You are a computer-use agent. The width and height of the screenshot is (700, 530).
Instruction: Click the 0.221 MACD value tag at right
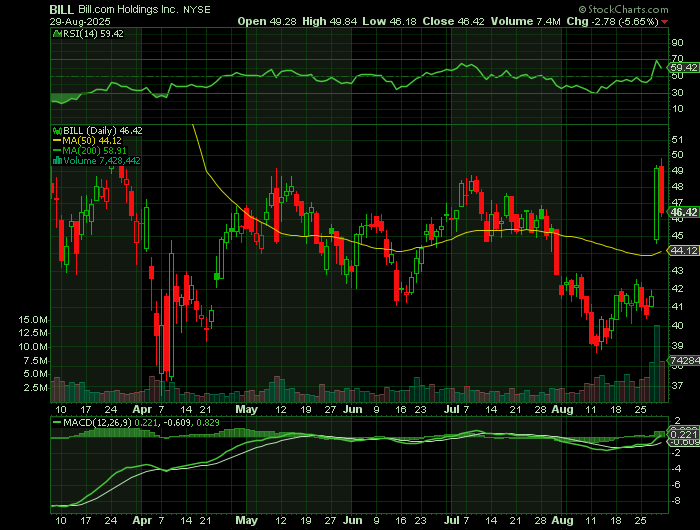(x=684, y=435)
